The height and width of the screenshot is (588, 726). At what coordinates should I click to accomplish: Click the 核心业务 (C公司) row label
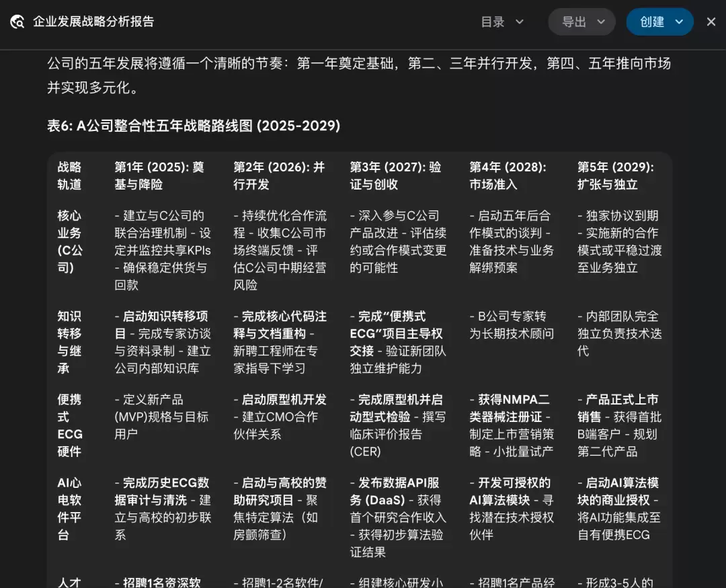70,242
